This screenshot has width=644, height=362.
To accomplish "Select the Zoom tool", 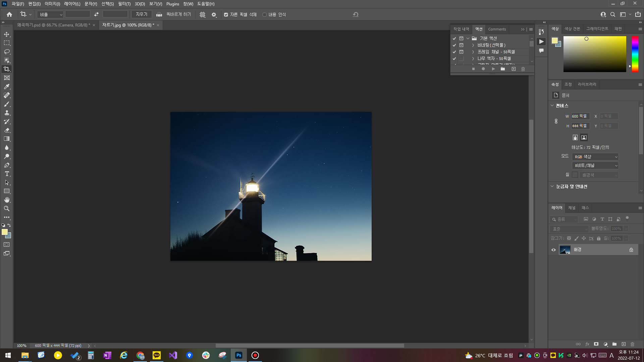I will pos(7,208).
